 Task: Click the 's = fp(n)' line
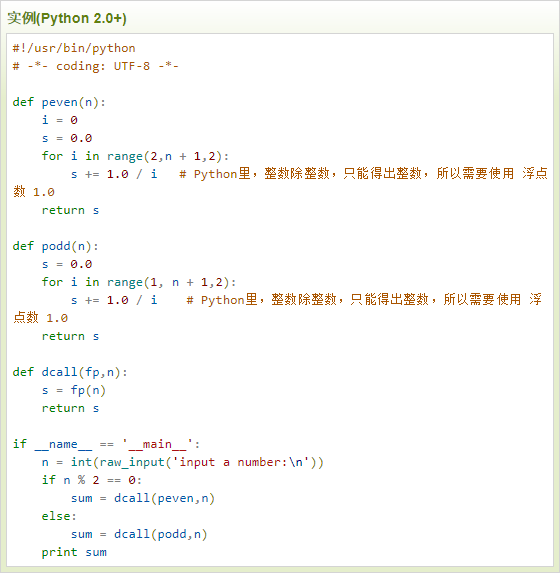[x=74, y=390]
